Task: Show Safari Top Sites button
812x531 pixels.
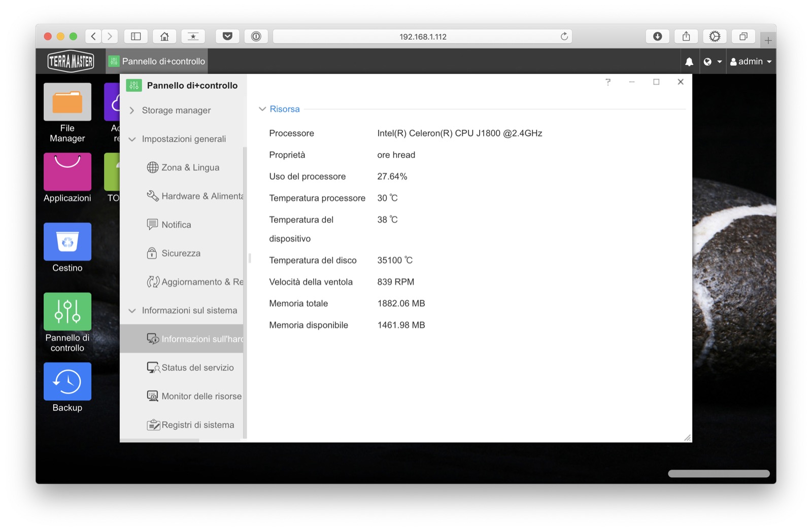Action: tap(193, 37)
